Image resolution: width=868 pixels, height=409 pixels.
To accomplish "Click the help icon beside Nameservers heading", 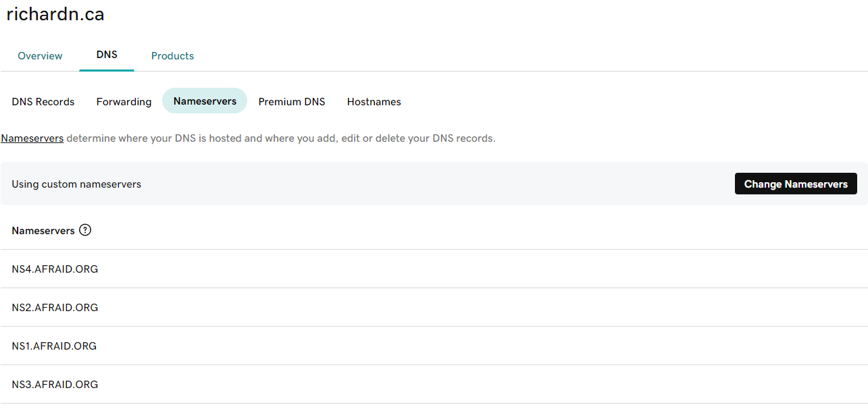I will pos(85,230).
